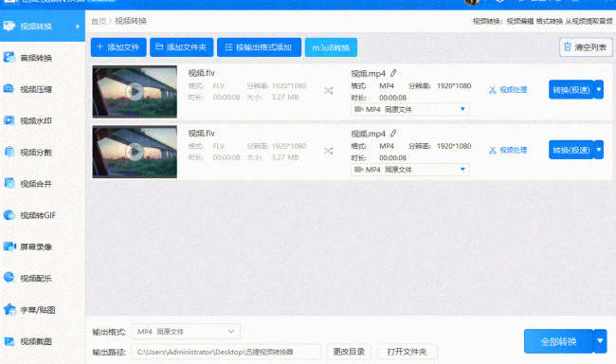Click the 字幕/贴图 star icon

(x=9, y=309)
